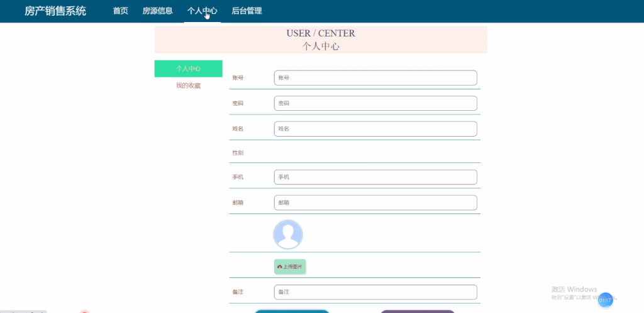
Task: Click the teal button below the form
Action: 292,310
